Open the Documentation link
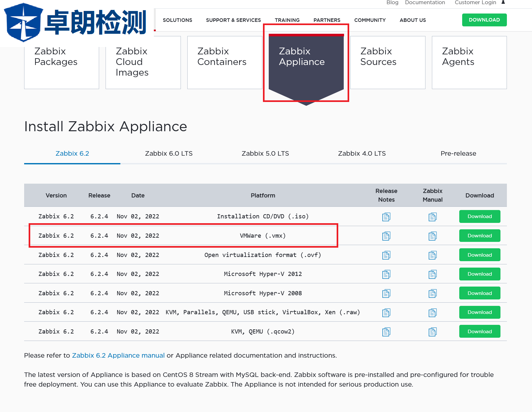Screen dimensions: 532x412 tap(425, 3)
